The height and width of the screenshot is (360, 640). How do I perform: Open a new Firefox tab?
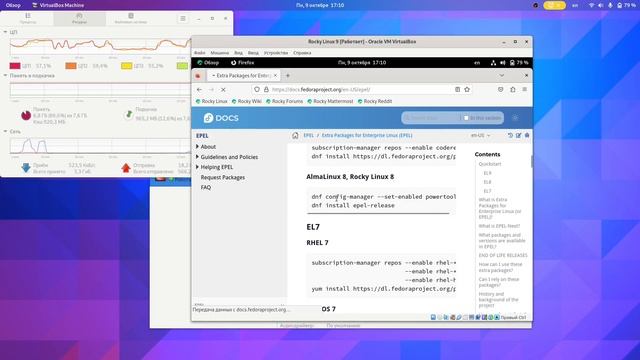(x=288, y=76)
